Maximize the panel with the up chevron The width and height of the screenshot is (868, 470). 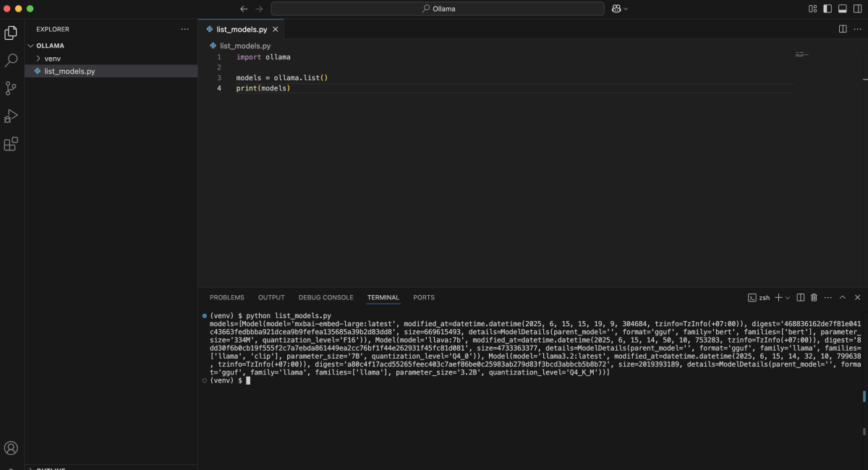(843, 297)
